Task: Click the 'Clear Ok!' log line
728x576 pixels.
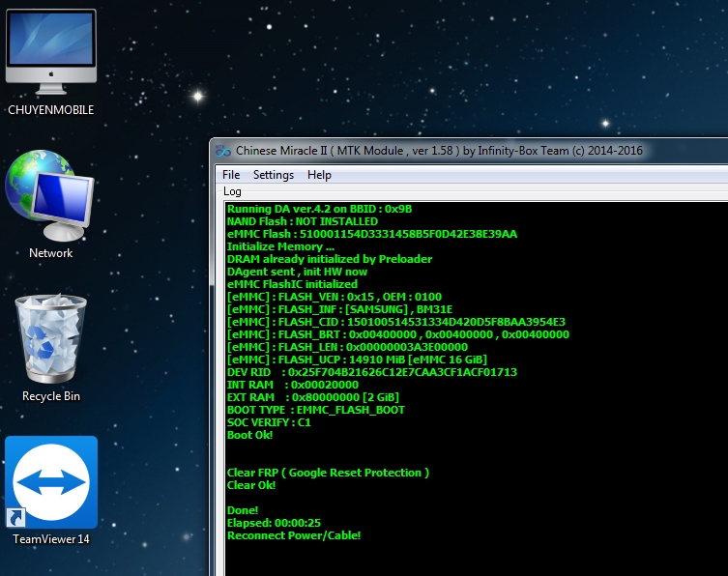Action: [251, 485]
